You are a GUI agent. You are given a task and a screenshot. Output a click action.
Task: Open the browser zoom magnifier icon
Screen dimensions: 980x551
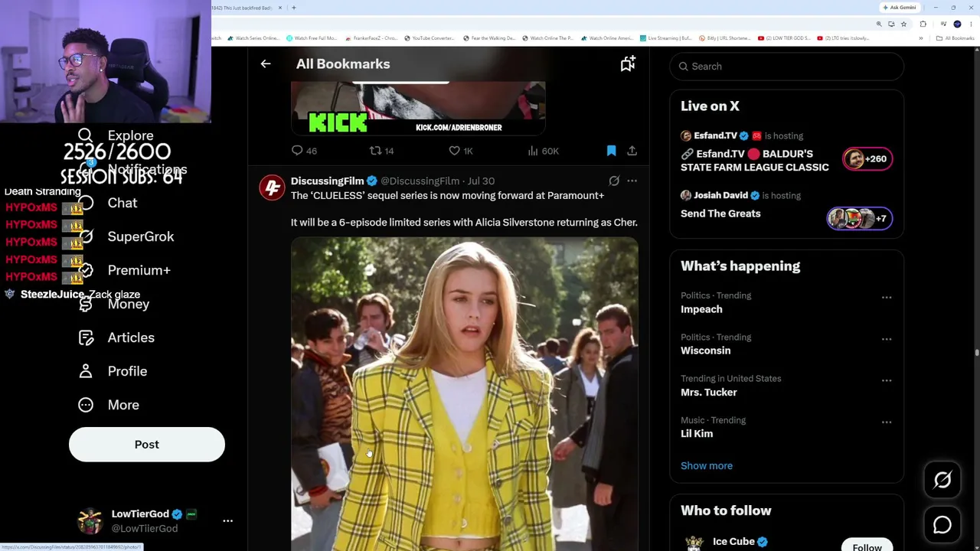879,24
